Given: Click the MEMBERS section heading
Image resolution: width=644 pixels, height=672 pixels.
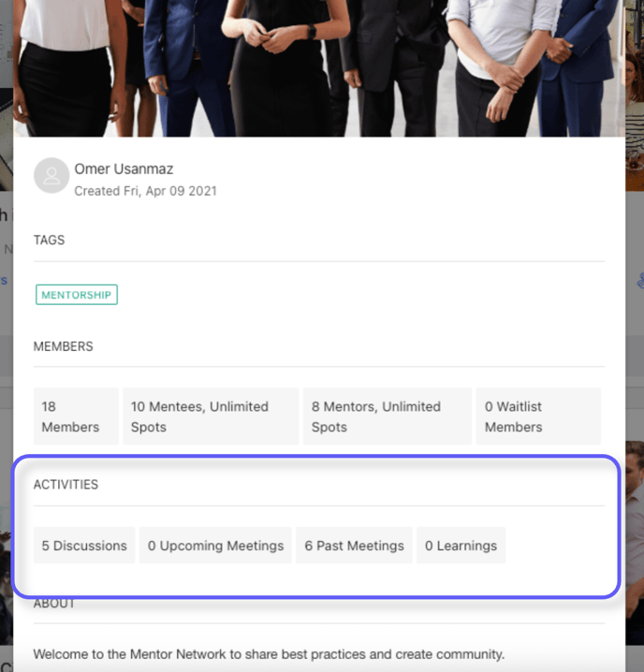Looking at the screenshot, I should [63, 346].
